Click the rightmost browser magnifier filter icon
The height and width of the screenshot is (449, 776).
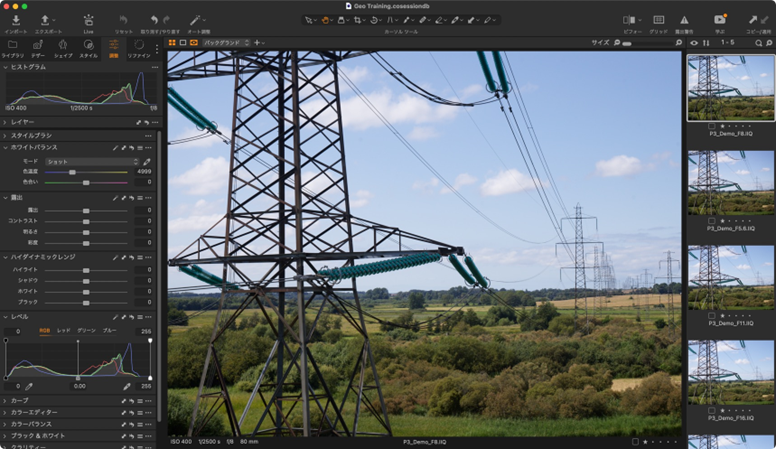click(x=769, y=43)
